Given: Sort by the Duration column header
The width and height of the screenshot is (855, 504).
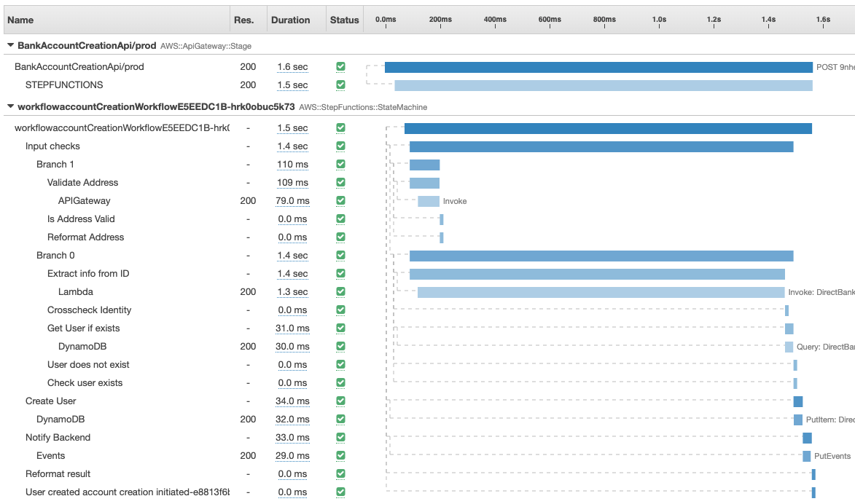Looking at the screenshot, I should coord(290,20).
